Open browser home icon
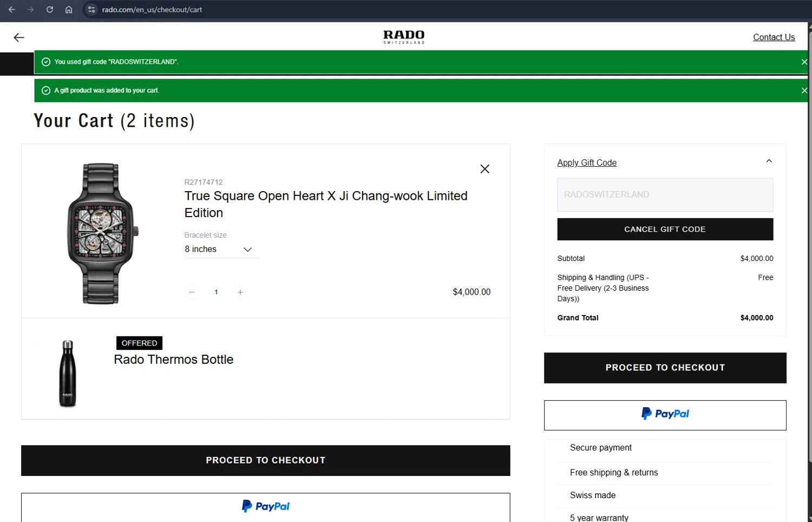The width and height of the screenshot is (812, 522). (69, 10)
